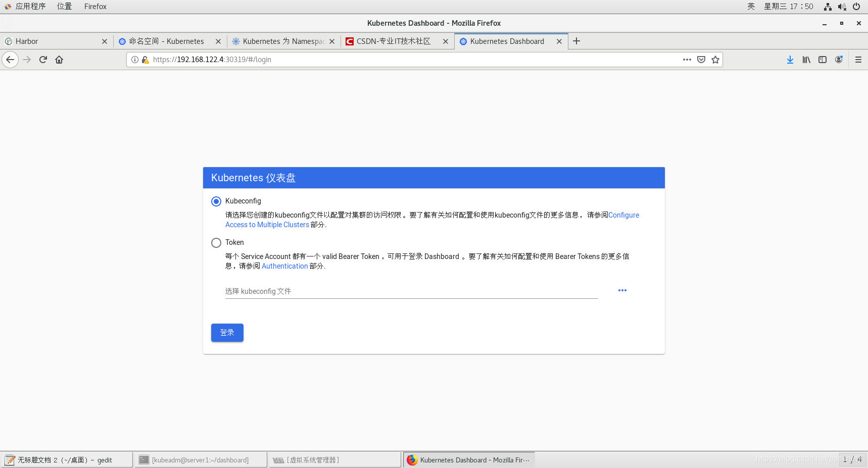Image resolution: width=868 pixels, height=468 pixels.
Task: Close the Kubernetes Dashboard tab
Action: pyautogui.click(x=559, y=41)
